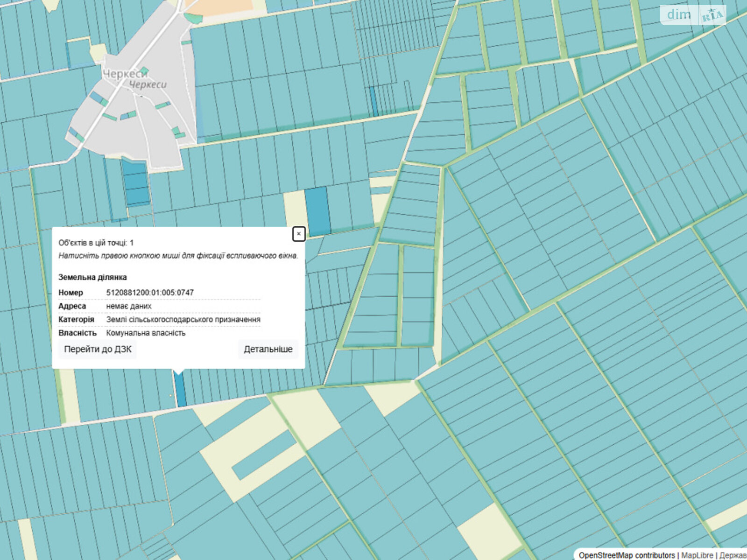This screenshot has height=560, width=747.
Task: Click the 'немає даних' address value
Action: pyautogui.click(x=129, y=306)
